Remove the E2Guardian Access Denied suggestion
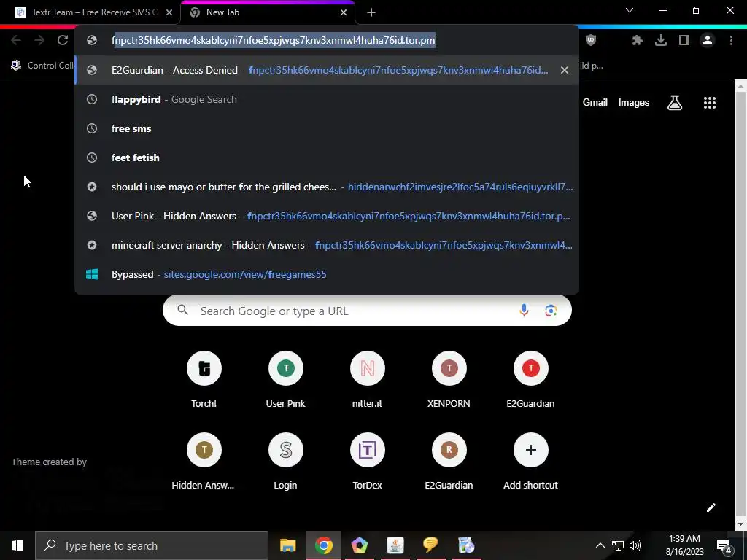This screenshot has width=747, height=560. (x=565, y=70)
